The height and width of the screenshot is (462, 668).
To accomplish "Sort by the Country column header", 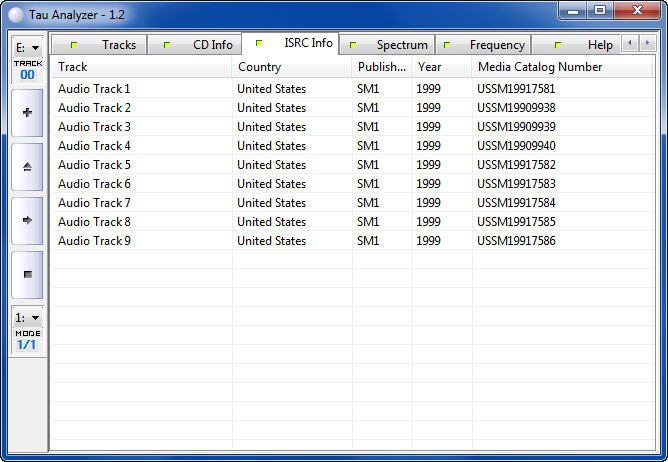I will [291, 67].
